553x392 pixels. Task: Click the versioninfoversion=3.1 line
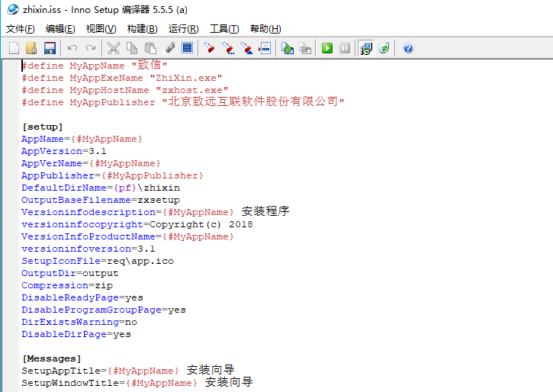click(x=88, y=249)
